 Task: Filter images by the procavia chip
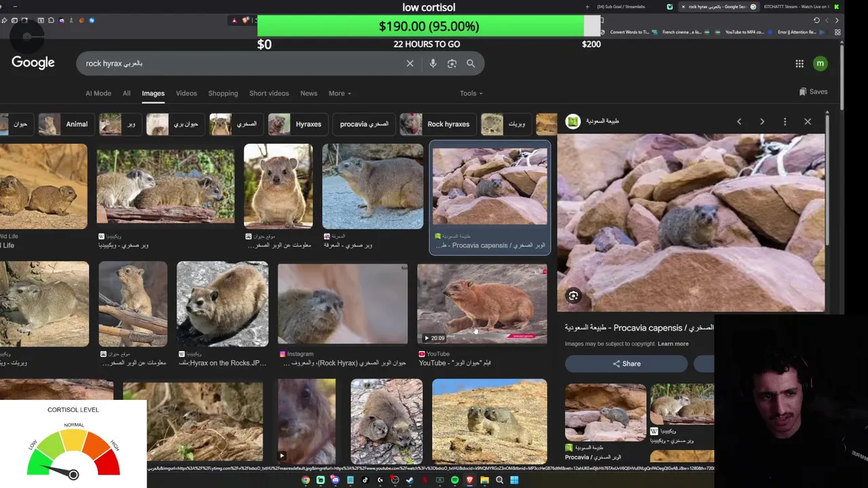(x=364, y=124)
